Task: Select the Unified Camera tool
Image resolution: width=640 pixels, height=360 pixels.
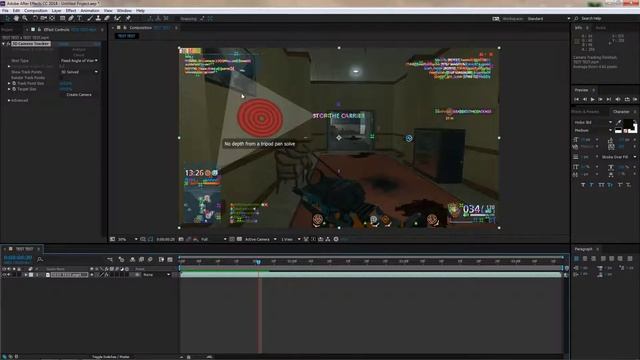Action: pos(43,18)
